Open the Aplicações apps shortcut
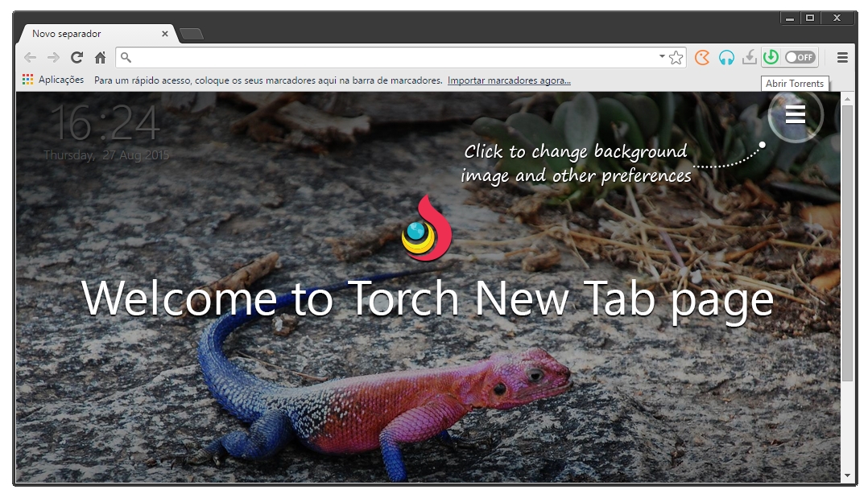 [x=53, y=80]
